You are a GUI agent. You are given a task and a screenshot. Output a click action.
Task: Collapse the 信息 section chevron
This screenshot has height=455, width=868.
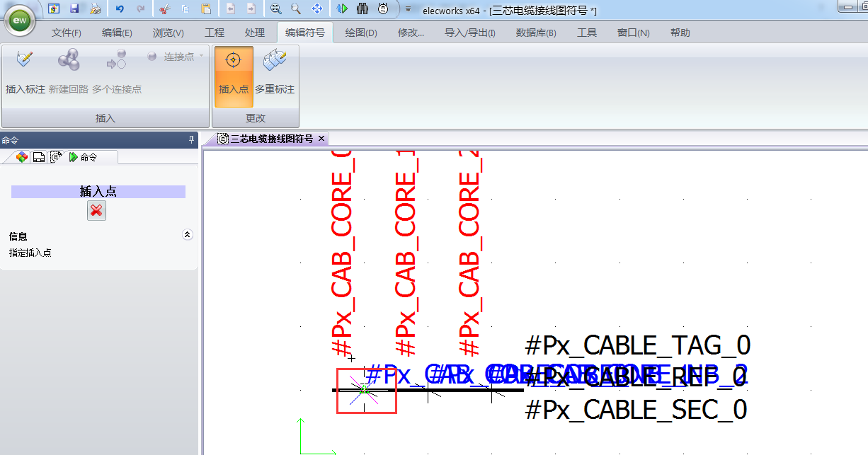pos(188,235)
